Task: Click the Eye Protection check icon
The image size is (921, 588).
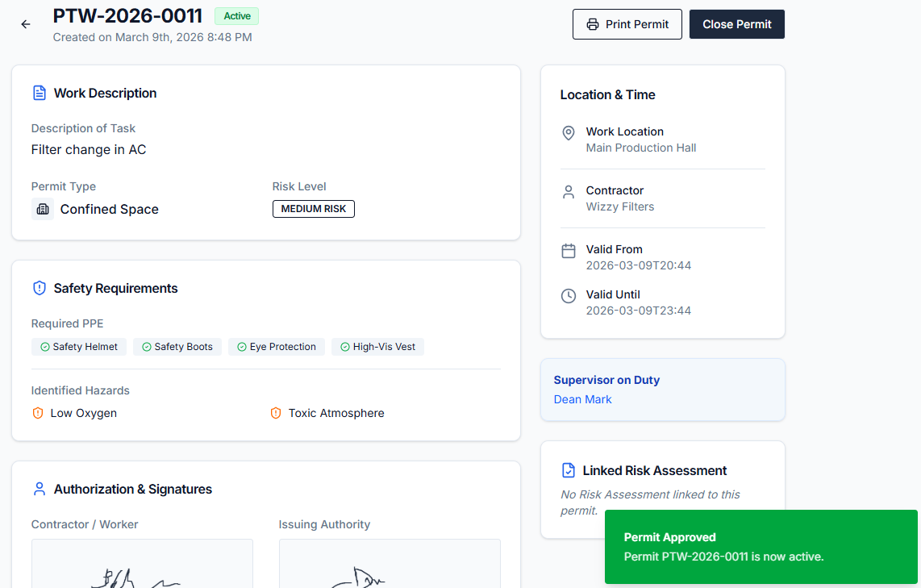Action: click(x=241, y=347)
